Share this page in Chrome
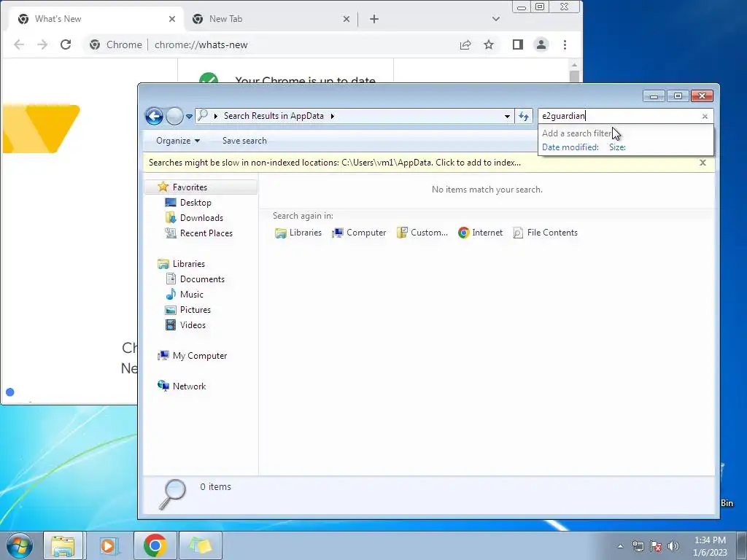747x560 pixels. click(465, 44)
